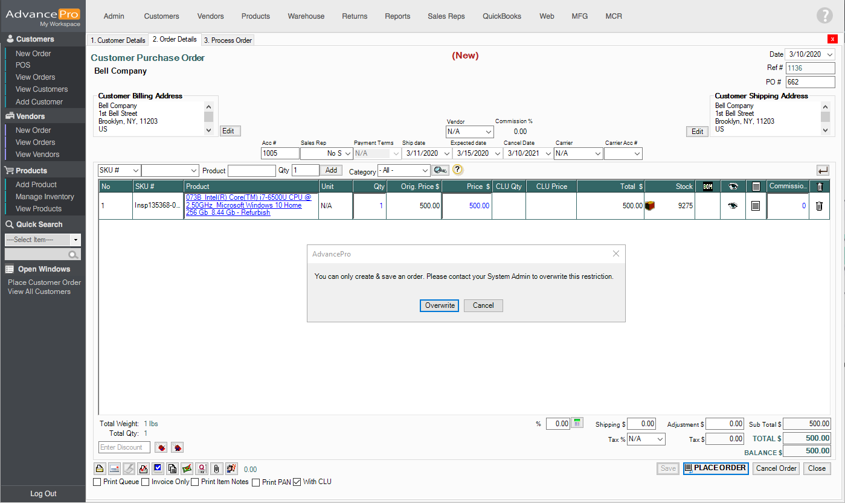
Task: Click the product search binoculars icon
Action: [x=440, y=170]
